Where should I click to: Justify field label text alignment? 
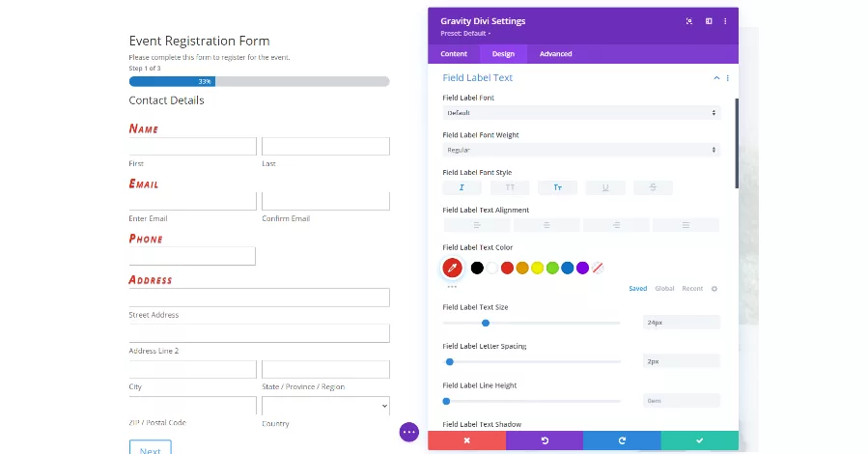pos(686,225)
